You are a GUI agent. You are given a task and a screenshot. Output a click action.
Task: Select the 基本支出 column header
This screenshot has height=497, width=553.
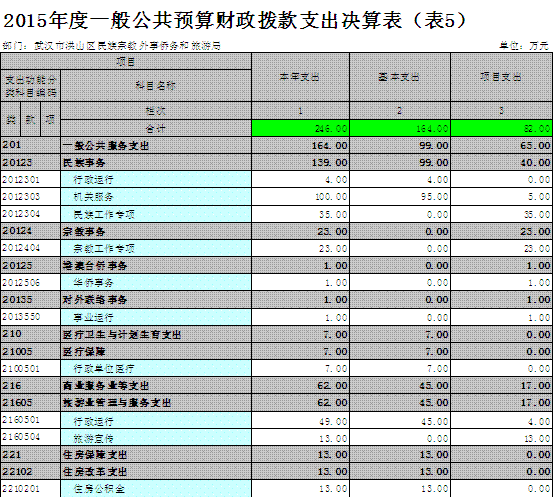(x=400, y=77)
